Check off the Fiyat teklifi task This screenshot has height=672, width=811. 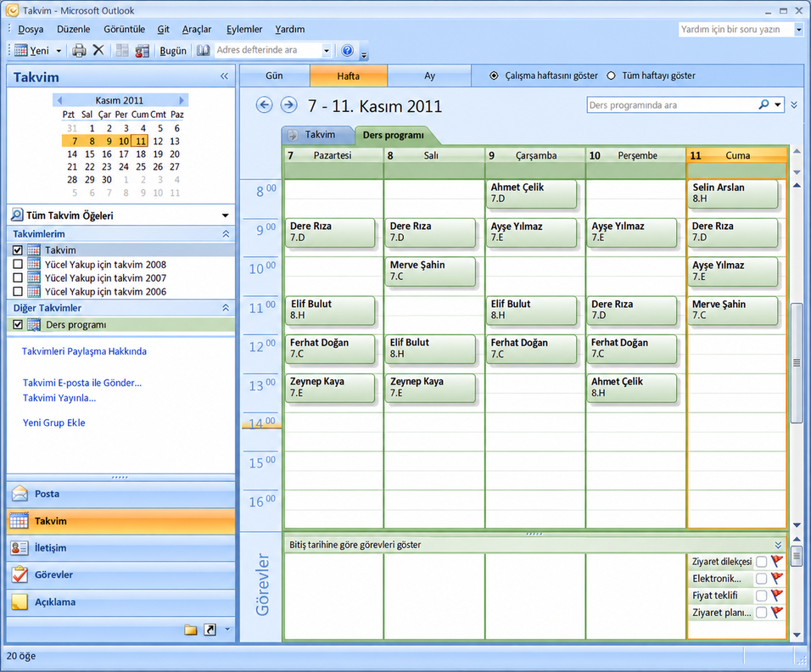coord(761,596)
